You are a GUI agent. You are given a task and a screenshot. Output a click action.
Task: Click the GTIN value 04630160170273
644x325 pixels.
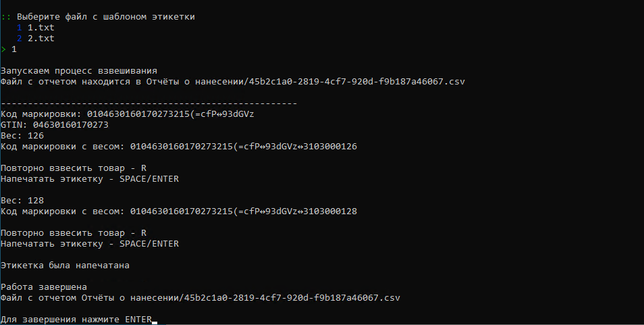tap(71, 124)
